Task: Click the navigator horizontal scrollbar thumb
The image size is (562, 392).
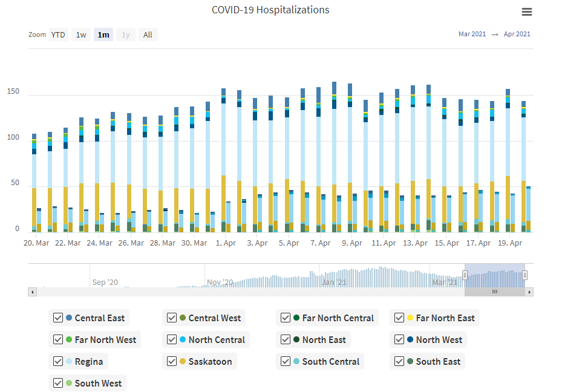Action: point(495,292)
